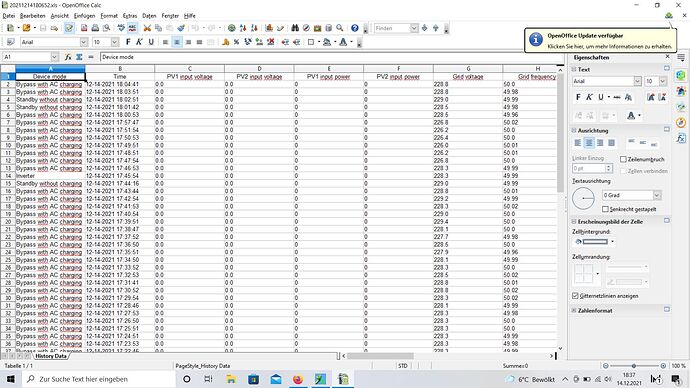This screenshot has width=690, height=388.
Task: Insert a Chart icon
Action: pyautogui.click(x=269, y=28)
